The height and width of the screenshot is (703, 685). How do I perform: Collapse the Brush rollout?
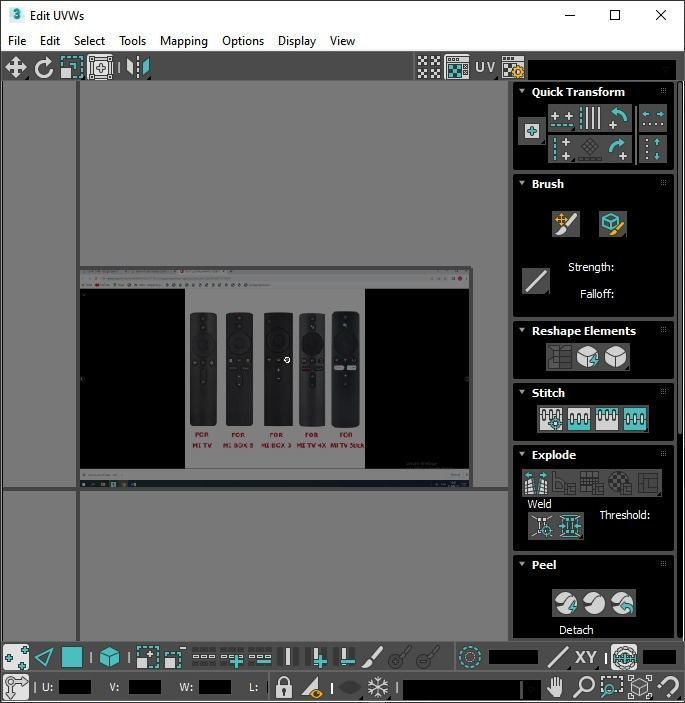point(522,183)
